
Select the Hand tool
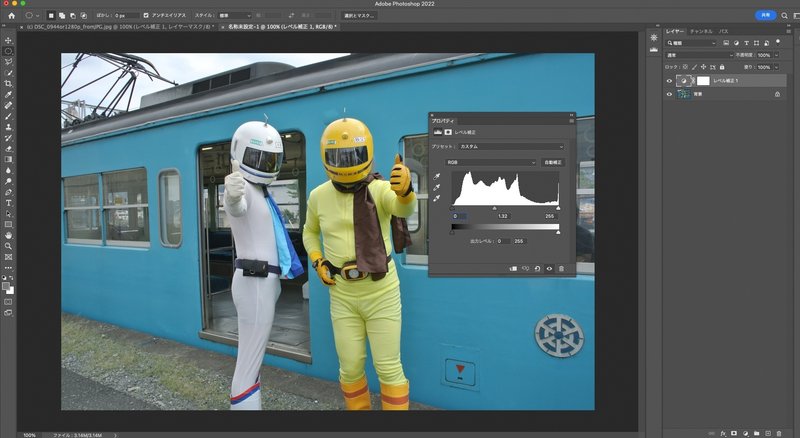[8, 235]
